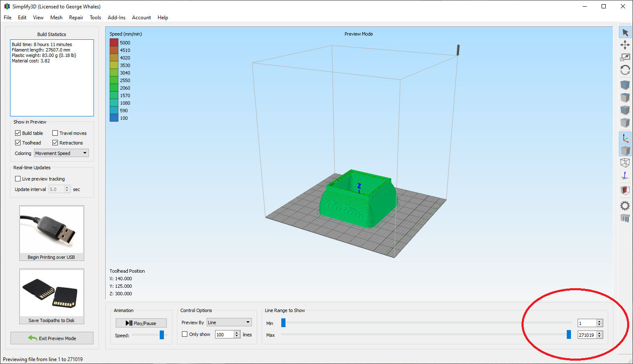Increase the Min line range spinner

pos(599,321)
